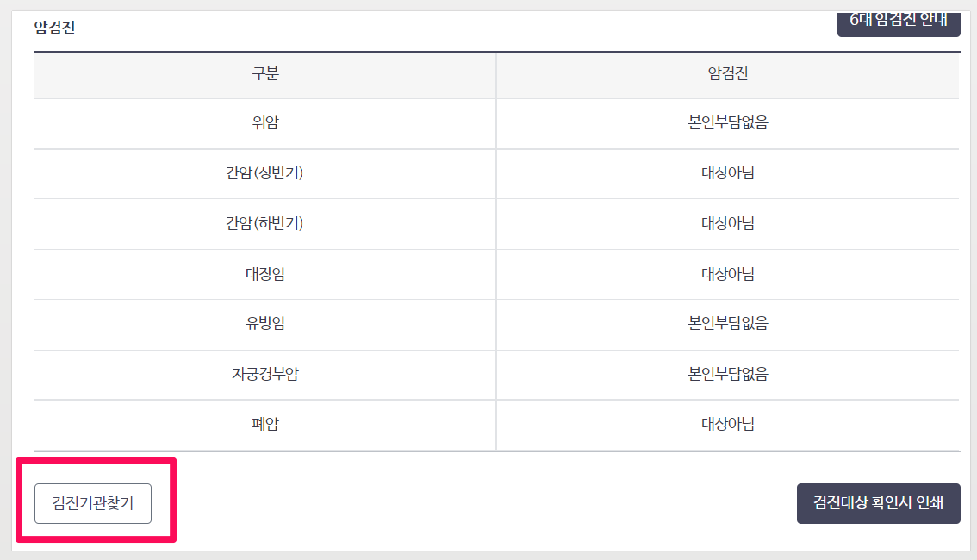977x560 pixels.
Task: Select the 간암(하반기) row label
Action: click(x=264, y=223)
